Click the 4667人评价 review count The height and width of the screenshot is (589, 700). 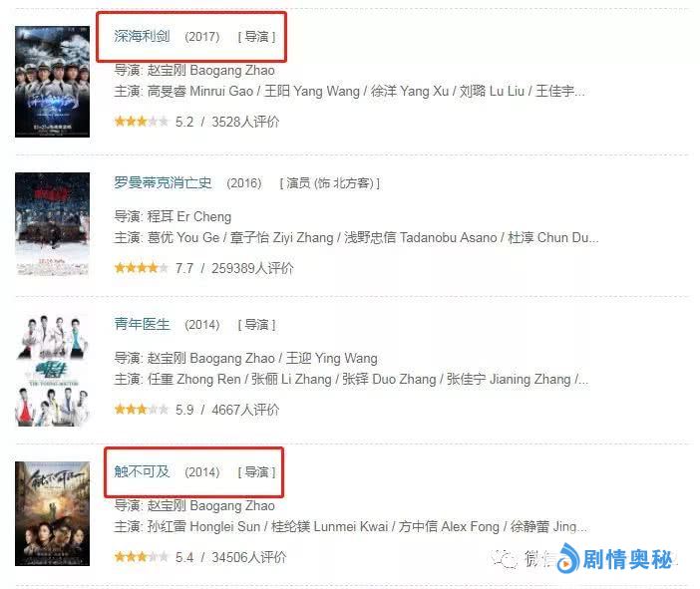tap(245, 410)
